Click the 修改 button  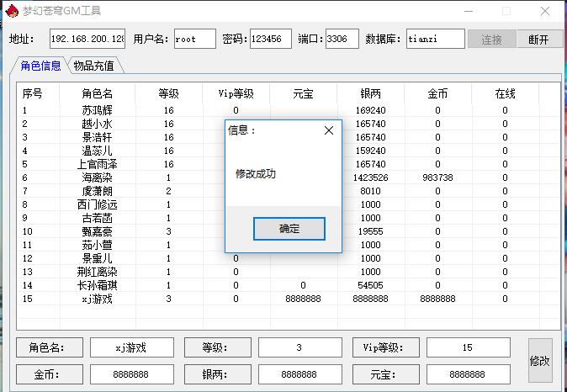click(540, 360)
